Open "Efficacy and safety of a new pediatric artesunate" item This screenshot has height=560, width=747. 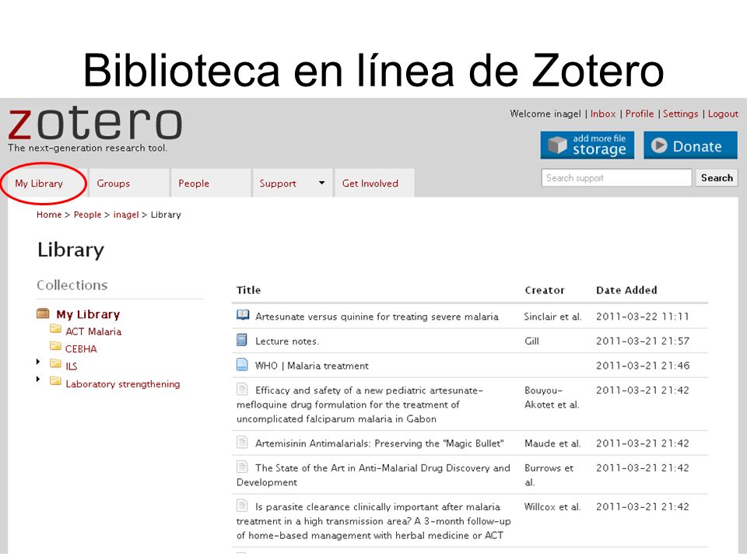point(360,404)
